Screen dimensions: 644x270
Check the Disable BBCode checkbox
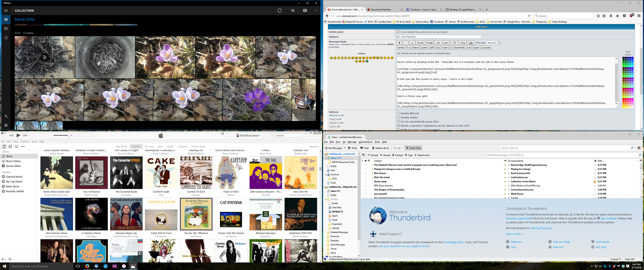tap(398, 113)
